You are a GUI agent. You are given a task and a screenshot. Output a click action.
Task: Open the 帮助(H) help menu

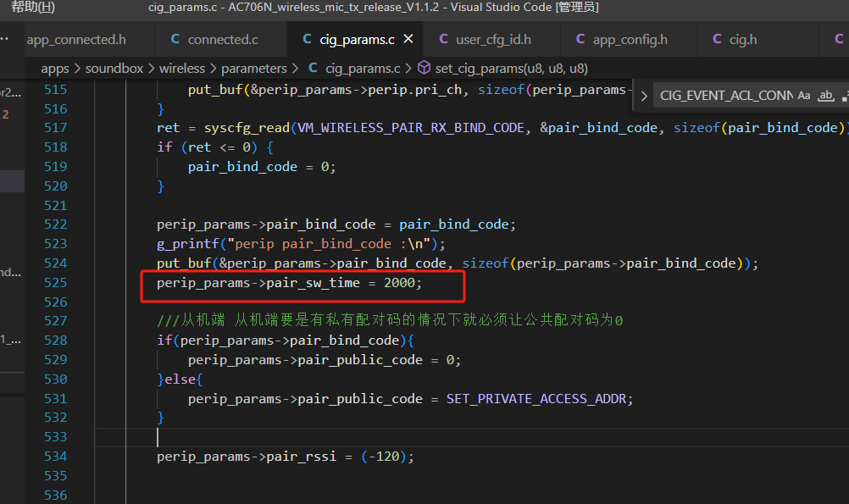(x=33, y=7)
